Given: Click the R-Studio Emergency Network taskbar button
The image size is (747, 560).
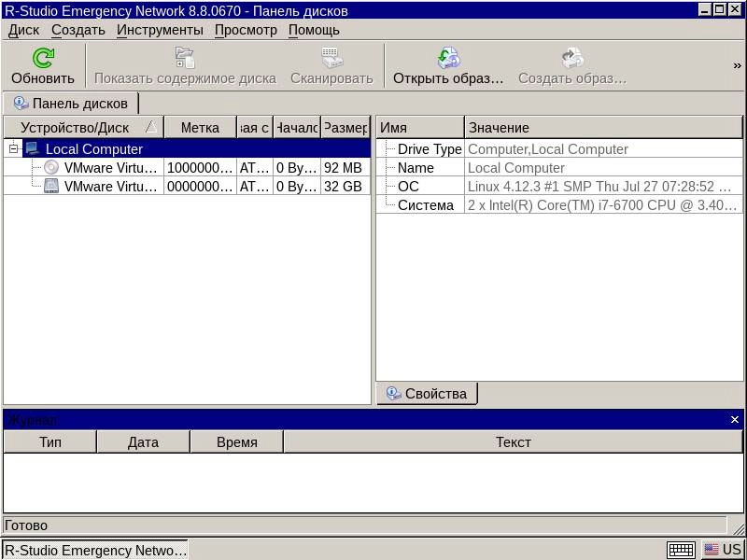Looking at the screenshot, I should tap(95, 550).
